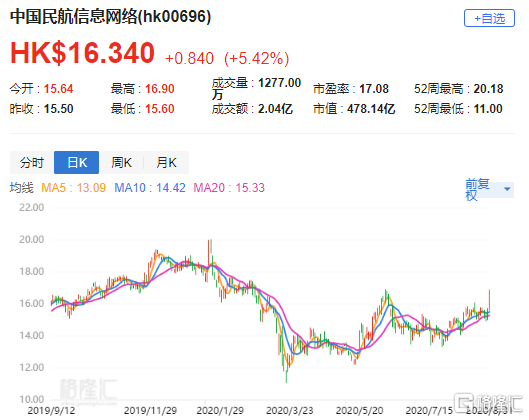
Task: Click the stock title 中国民航信息网络(hk00696)
Action: coord(111,17)
